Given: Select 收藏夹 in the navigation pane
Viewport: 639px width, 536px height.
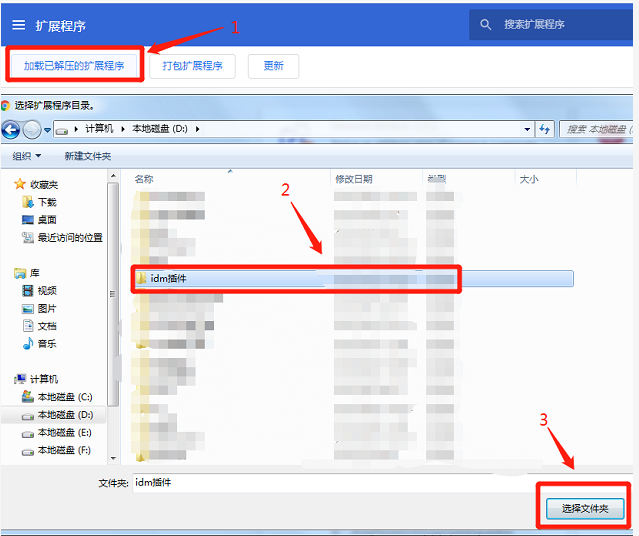Looking at the screenshot, I should tap(44, 185).
